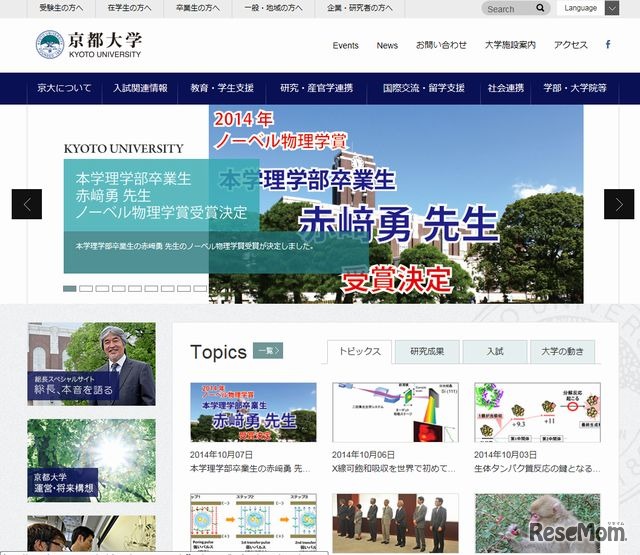Open headline X線可飽和吸収を世界で初めて…
The width and height of the screenshot is (640, 555).
(393, 468)
